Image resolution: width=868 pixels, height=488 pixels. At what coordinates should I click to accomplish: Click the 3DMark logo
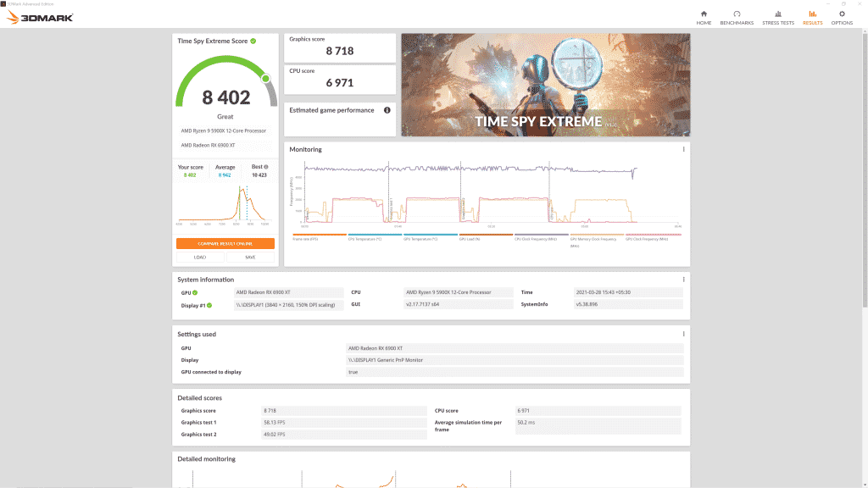[40, 18]
